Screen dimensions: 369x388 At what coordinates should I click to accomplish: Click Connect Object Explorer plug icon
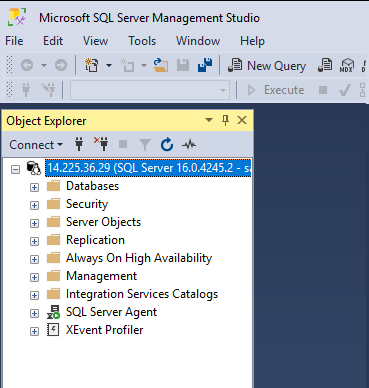tap(79, 144)
